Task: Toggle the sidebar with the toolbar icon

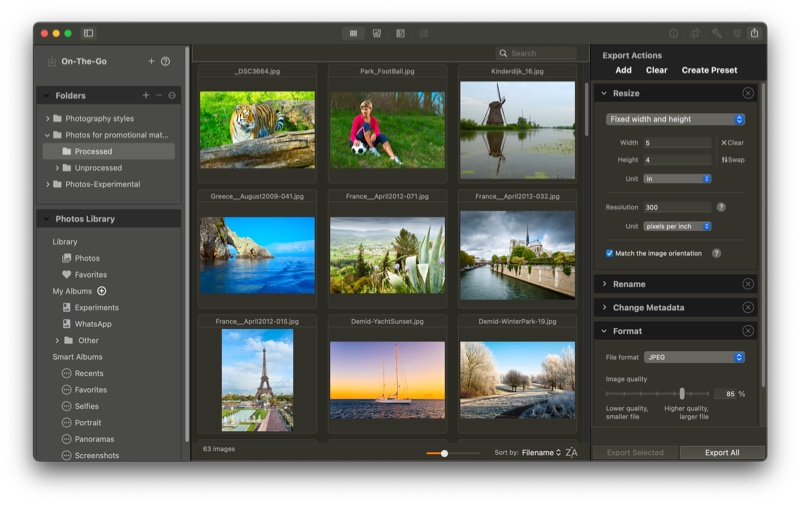Action: coord(88,33)
